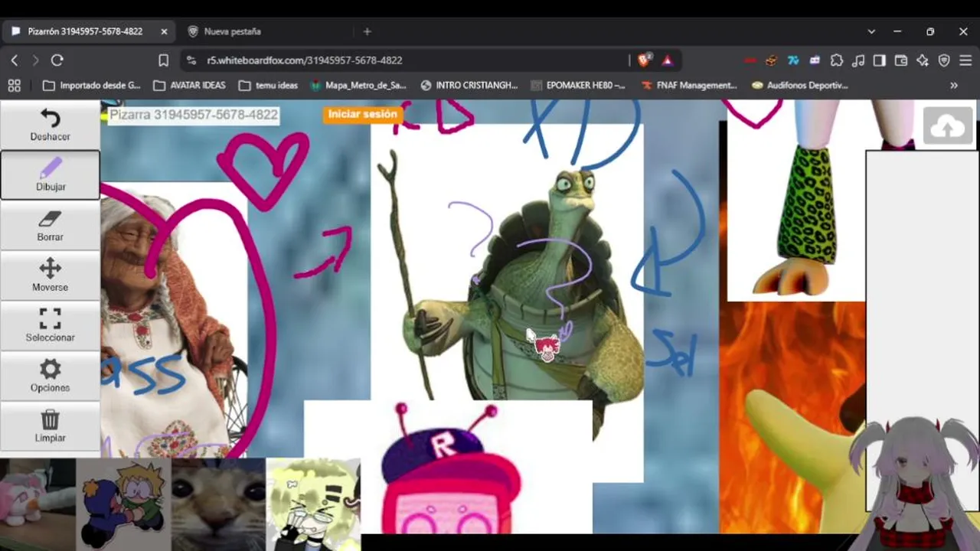Select the Dibujar pencil tool
This screenshot has height=551, width=980.
tap(50, 175)
